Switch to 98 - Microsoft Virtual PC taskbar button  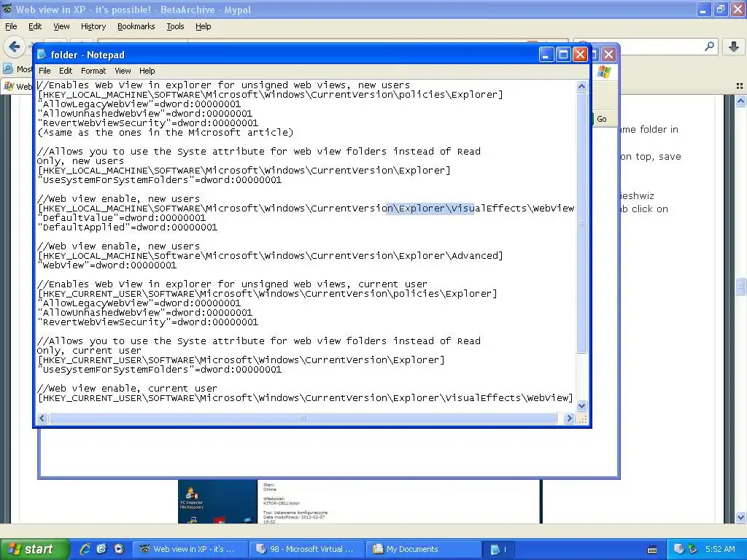pyautogui.click(x=307, y=549)
